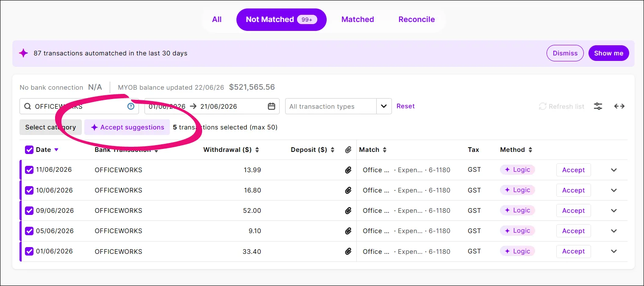Open the date range calendar icon
Screen dimensions: 644x286
[272, 107]
